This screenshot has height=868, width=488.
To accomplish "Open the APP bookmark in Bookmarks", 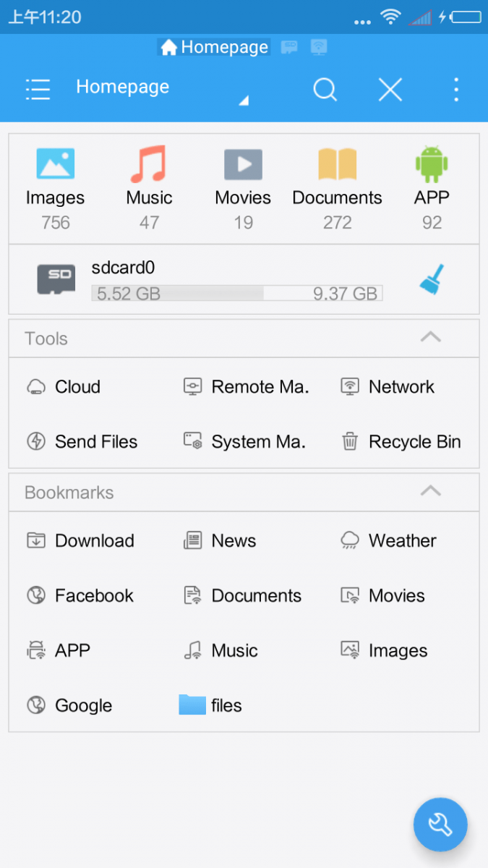I will [x=59, y=650].
